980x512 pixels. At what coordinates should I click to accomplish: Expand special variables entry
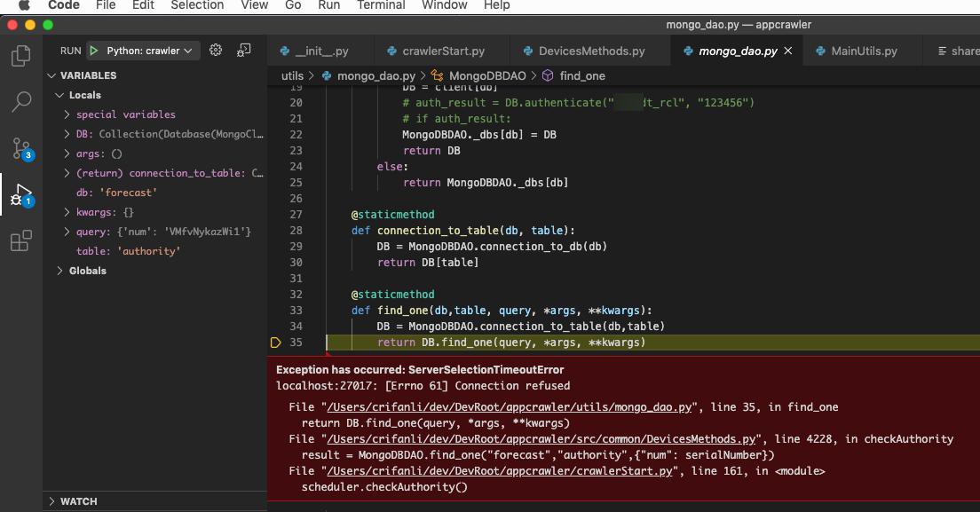[67, 114]
